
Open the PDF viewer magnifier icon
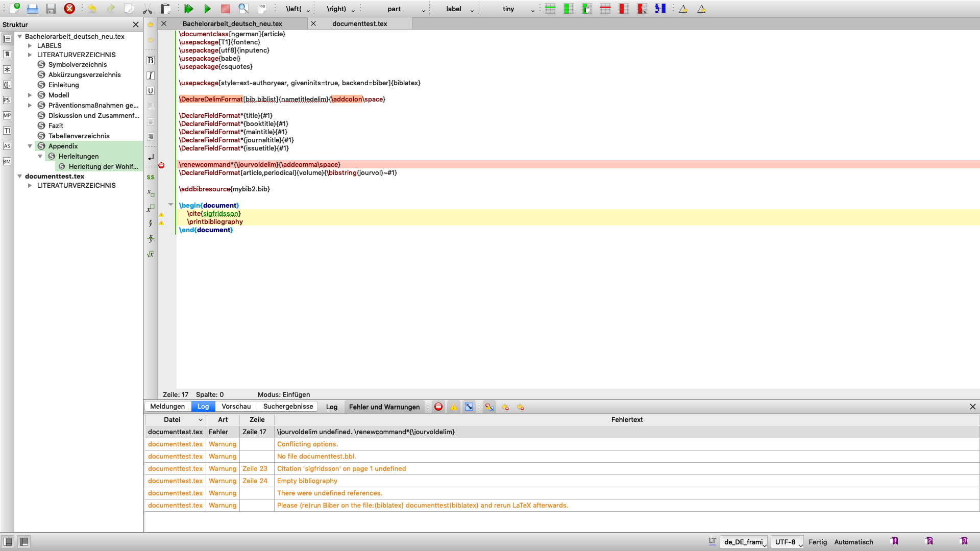(243, 8)
